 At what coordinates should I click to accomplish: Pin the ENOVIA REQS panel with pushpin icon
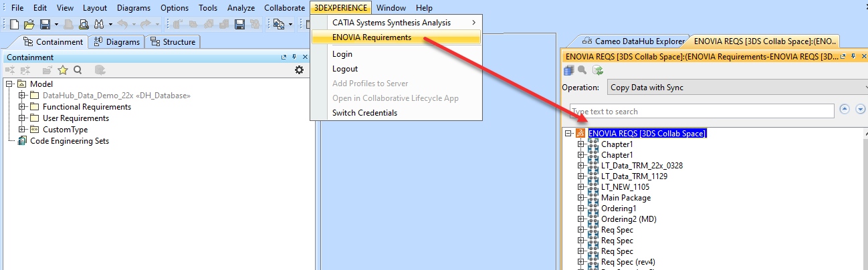[x=852, y=57]
